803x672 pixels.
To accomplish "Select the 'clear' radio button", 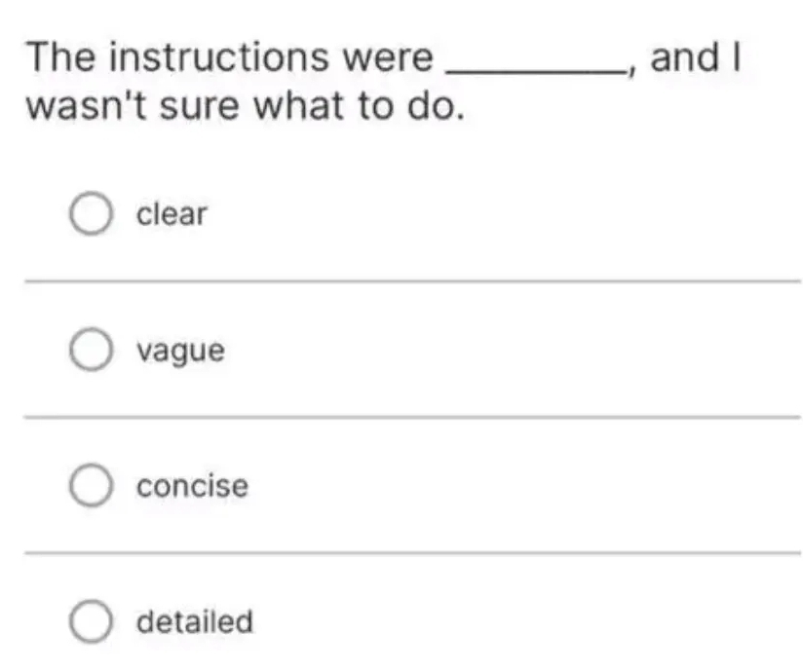I will 90,214.
